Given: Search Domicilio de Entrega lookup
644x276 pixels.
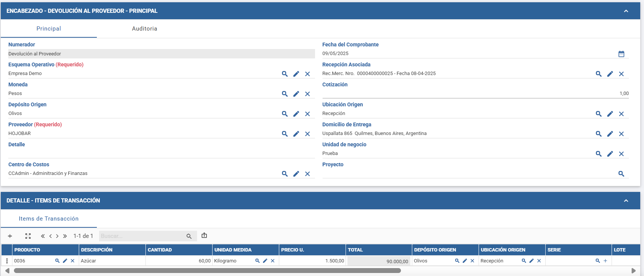Looking at the screenshot, I should click(x=599, y=134).
